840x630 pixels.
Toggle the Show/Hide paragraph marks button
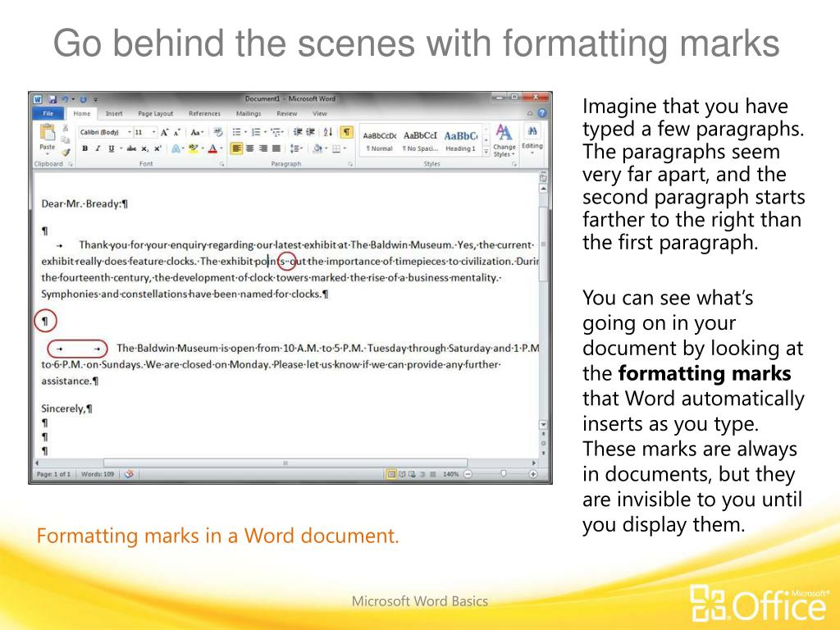(347, 132)
